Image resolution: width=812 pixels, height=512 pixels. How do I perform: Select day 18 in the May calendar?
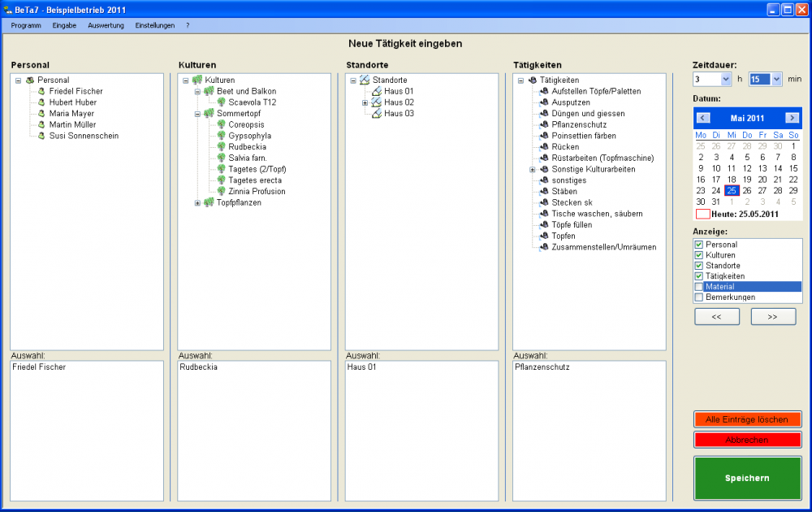(x=732, y=180)
